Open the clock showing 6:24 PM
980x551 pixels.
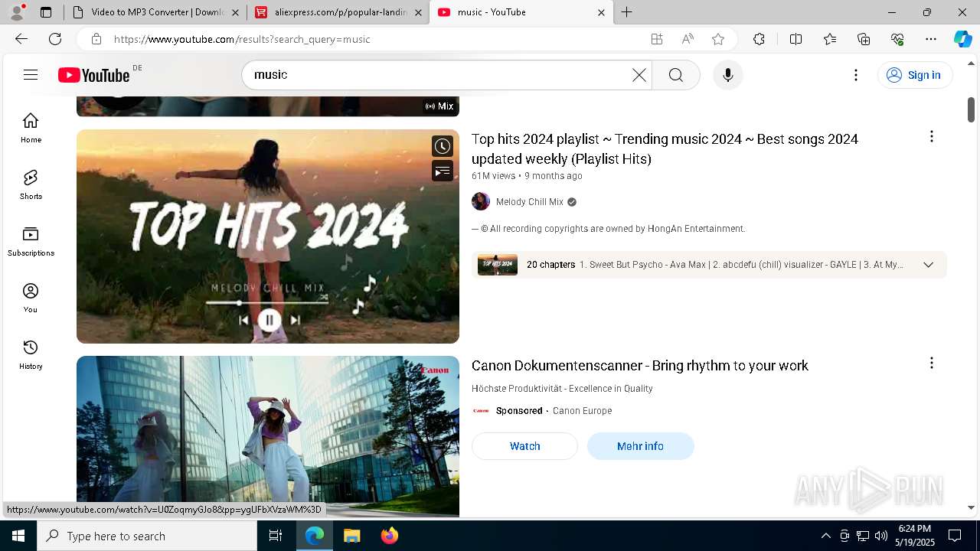tap(915, 536)
